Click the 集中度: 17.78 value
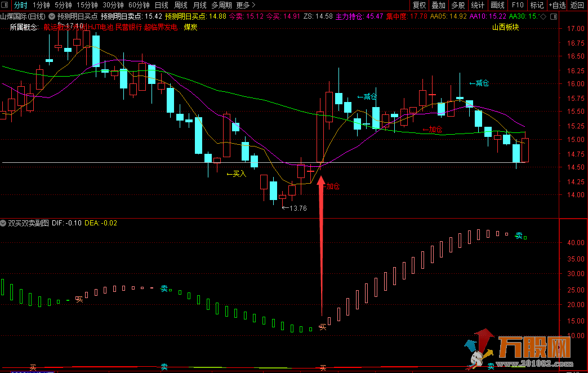 click(x=407, y=16)
